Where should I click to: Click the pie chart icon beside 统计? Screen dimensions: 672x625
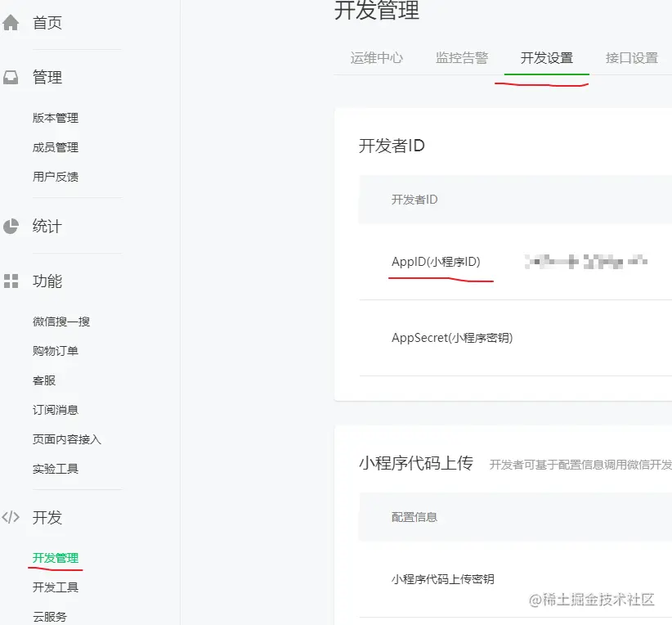pyautogui.click(x=11, y=227)
